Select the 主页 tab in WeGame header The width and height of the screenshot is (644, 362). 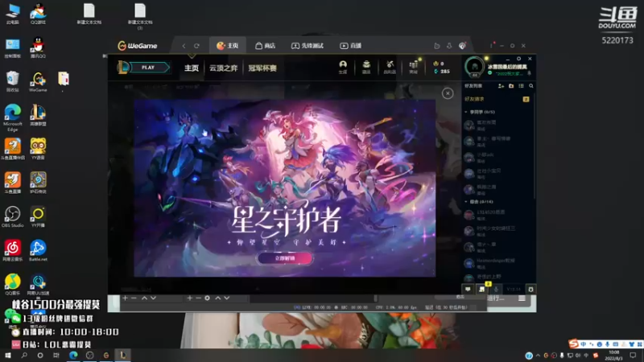[x=228, y=46]
